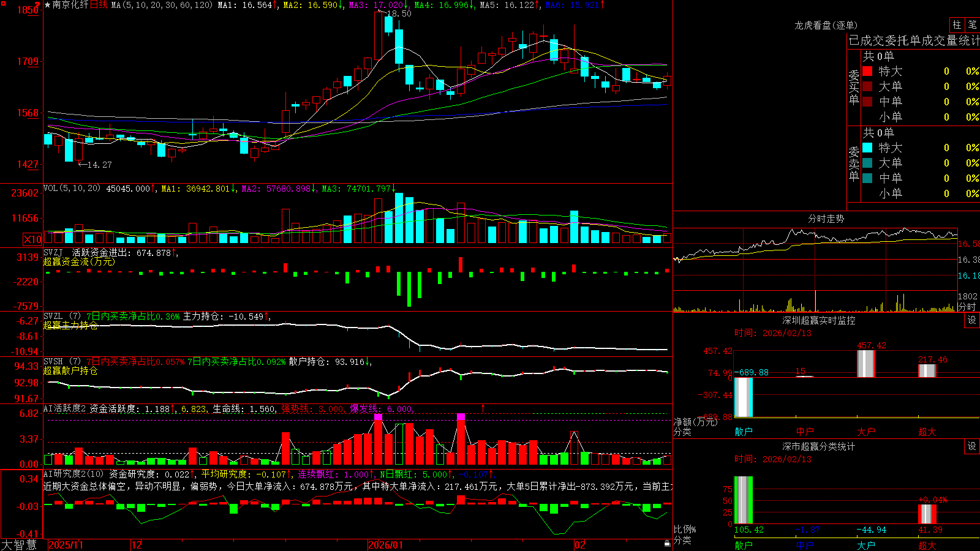Image resolution: width=980 pixels, height=551 pixels.
Task: Click the star icon before 南京化纤
Action: (x=48, y=5)
